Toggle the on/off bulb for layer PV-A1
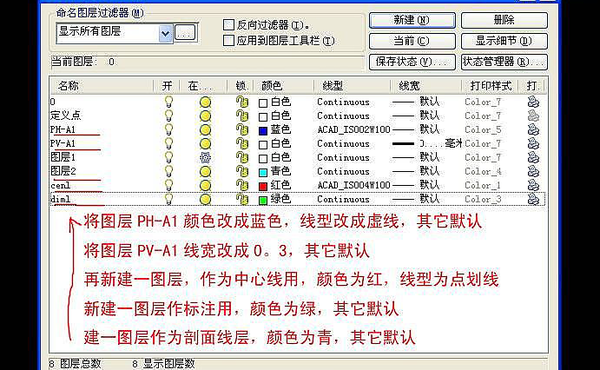Image resolution: width=600 pixels, height=370 pixels. [x=168, y=144]
